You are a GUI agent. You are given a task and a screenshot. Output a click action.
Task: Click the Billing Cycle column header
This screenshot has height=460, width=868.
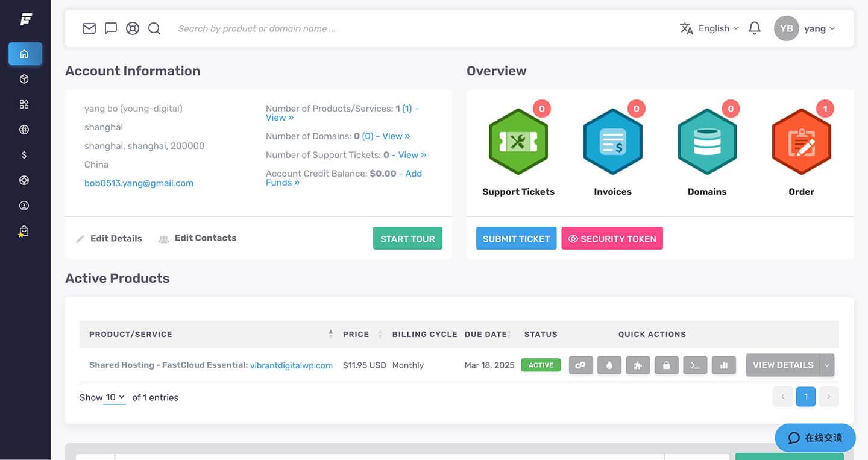pos(424,334)
